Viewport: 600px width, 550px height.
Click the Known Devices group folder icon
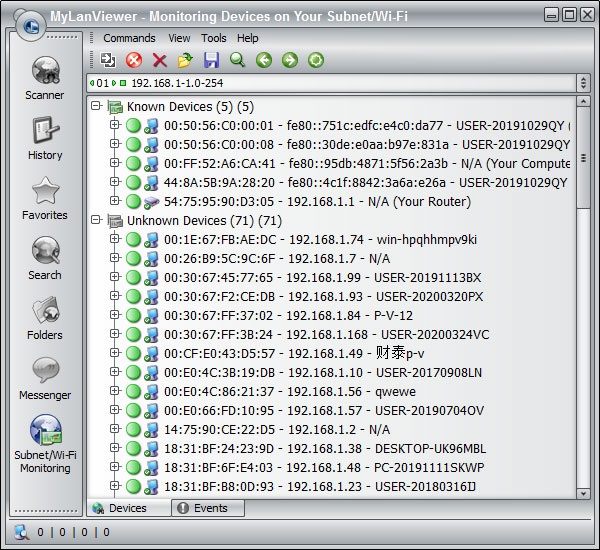[x=115, y=107]
